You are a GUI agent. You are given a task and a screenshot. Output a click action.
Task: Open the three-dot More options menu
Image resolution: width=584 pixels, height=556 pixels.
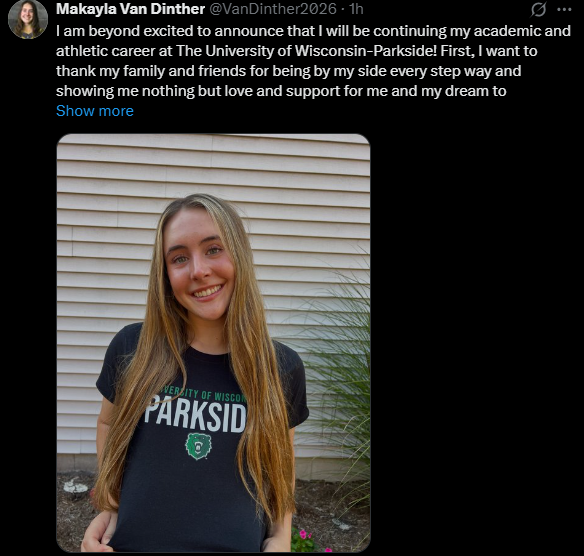564,10
